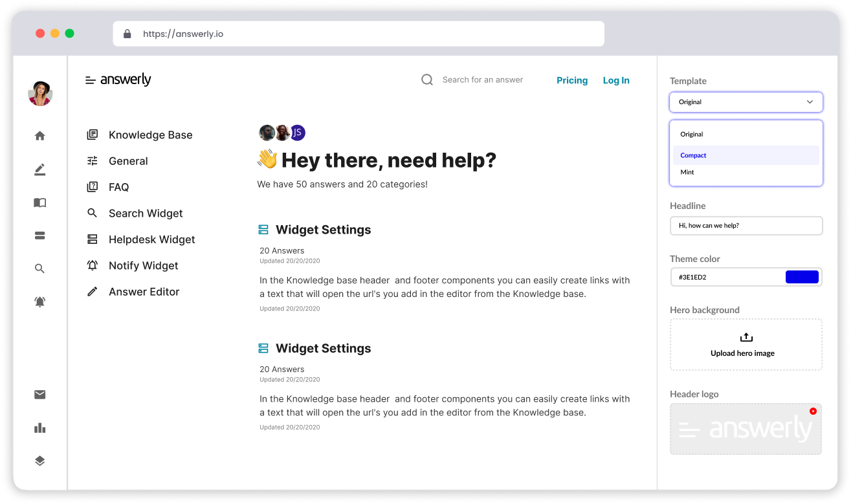Click the header logo preview thumbnail
The image size is (851, 504).
point(746,429)
